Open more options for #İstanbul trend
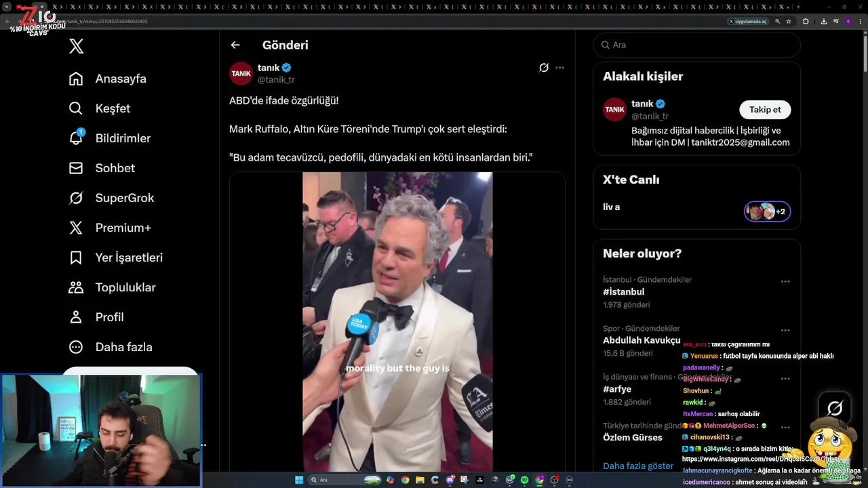 tap(785, 281)
